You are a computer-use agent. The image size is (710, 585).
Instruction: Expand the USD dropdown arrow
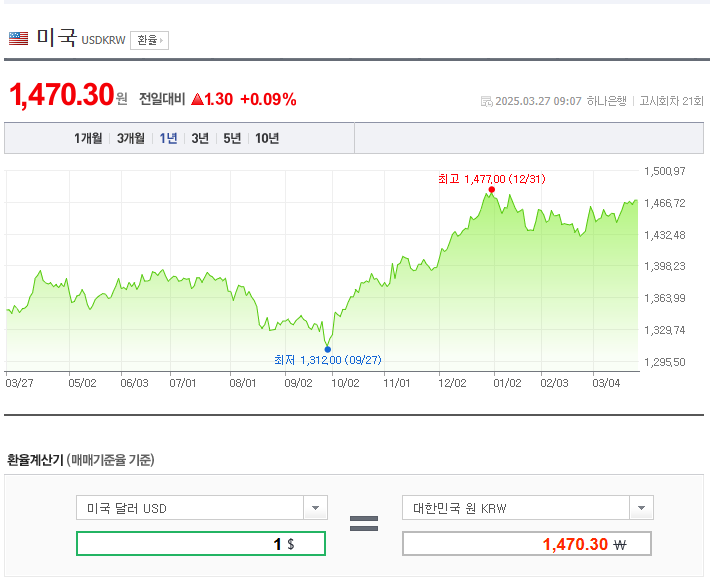tap(316, 508)
